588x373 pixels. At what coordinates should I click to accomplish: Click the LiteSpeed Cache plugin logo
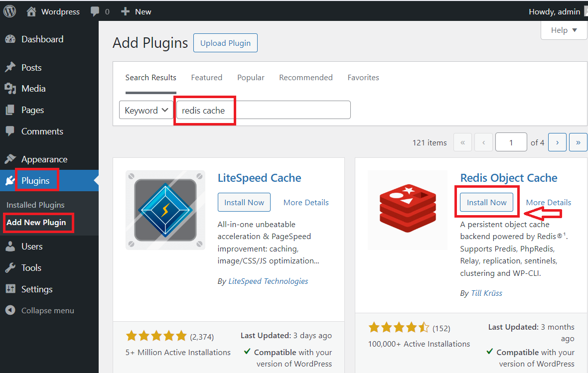coord(165,210)
